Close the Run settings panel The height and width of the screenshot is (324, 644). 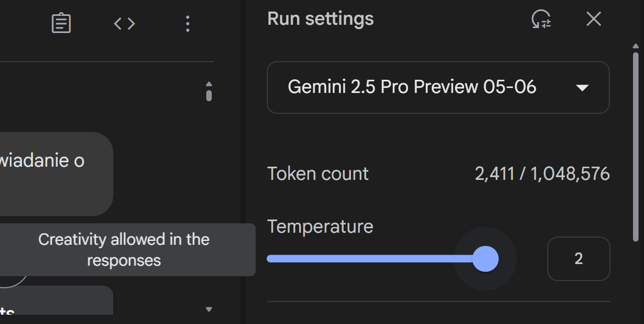point(593,19)
